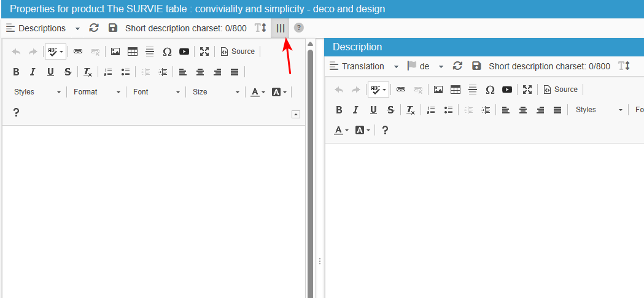Viewport: 644px width, 298px height.
Task: Insert an image in the left editor
Action: click(115, 52)
